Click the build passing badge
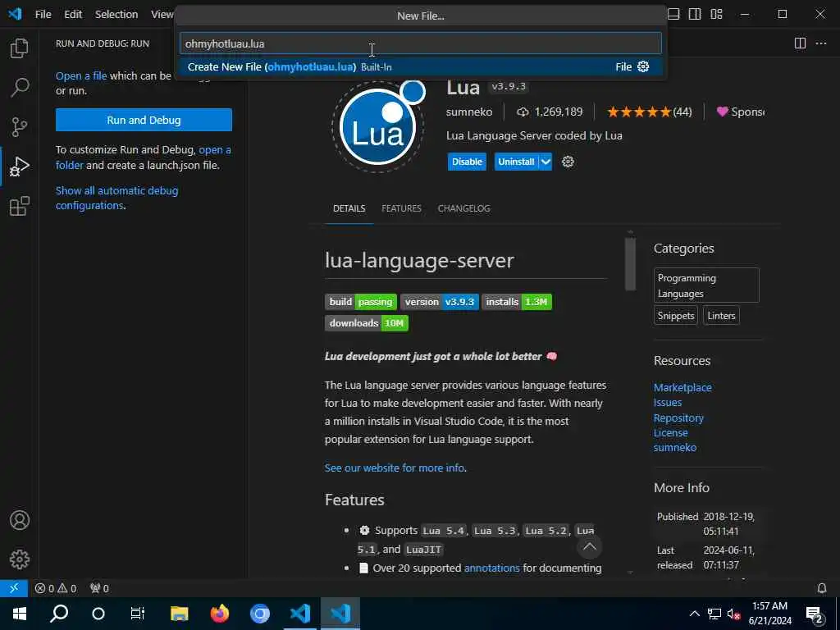Image resolution: width=840 pixels, height=630 pixels. click(x=361, y=302)
